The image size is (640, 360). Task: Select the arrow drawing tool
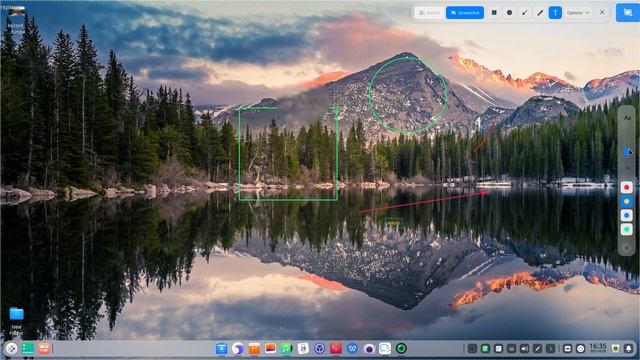(524, 13)
